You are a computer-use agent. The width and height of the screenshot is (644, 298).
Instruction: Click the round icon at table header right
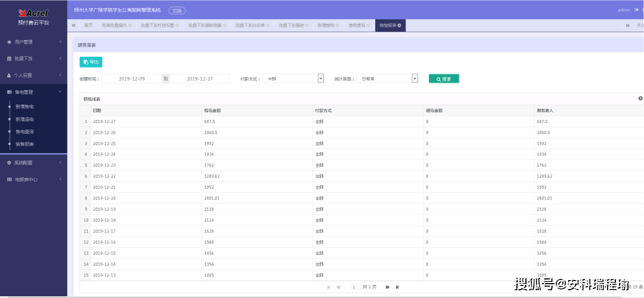pos(640,99)
